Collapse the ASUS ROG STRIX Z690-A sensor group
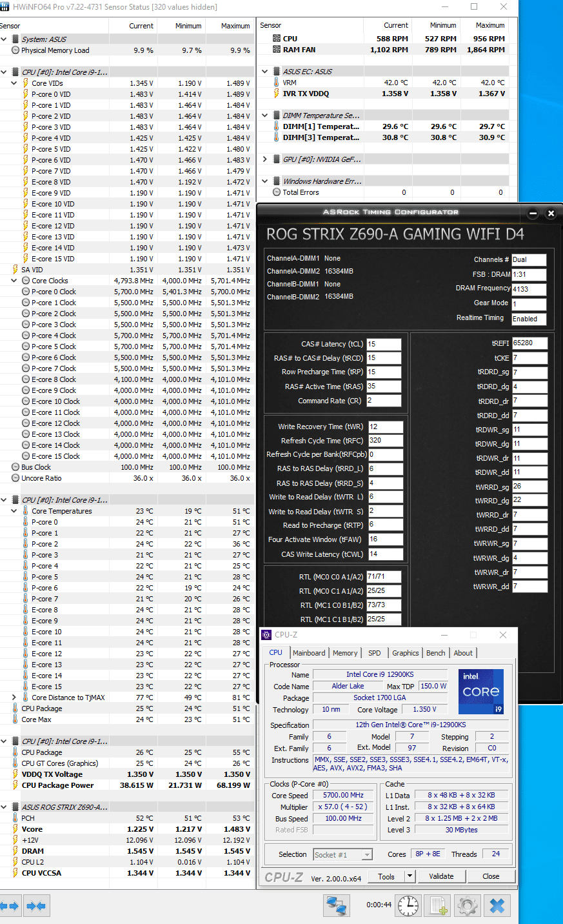The image size is (563, 924). 4,807
